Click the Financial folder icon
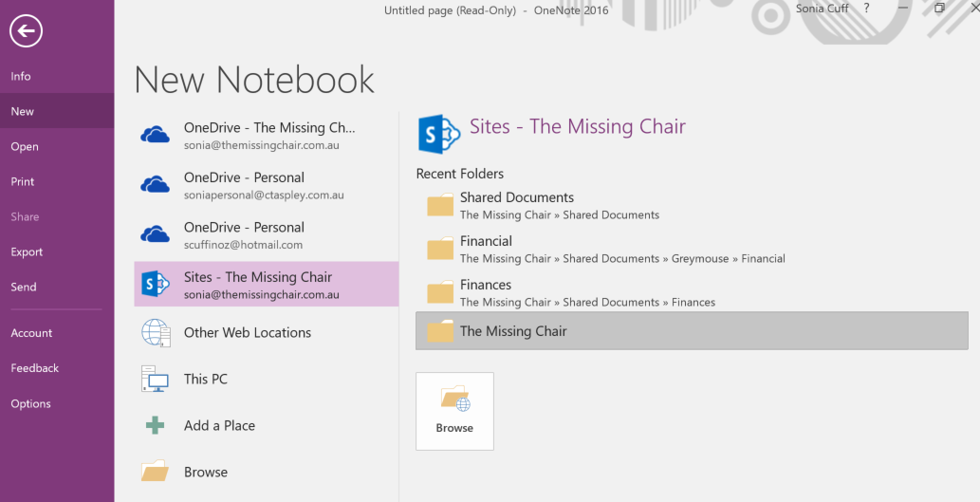This screenshot has width=980, height=502. pyautogui.click(x=440, y=249)
